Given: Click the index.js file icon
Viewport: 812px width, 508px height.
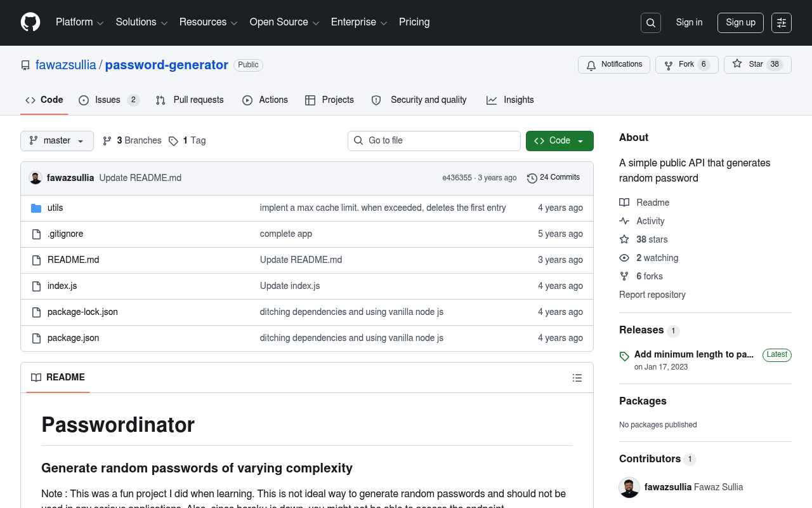Looking at the screenshot, I should click(x=36, y=286).
